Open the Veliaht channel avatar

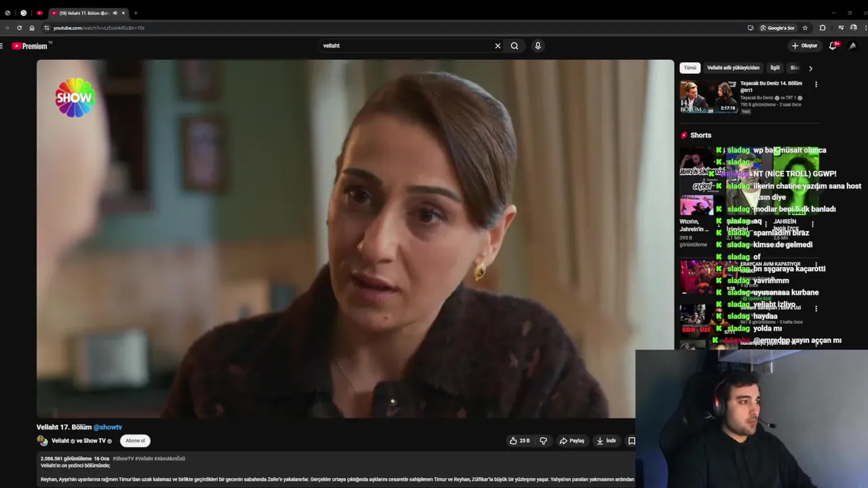(42, 441)
